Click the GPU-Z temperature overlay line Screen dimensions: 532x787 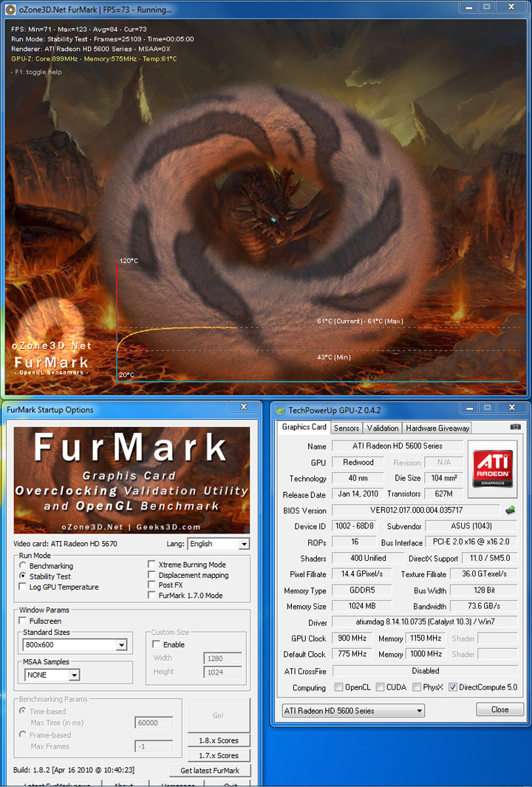[x=94, y=58]
